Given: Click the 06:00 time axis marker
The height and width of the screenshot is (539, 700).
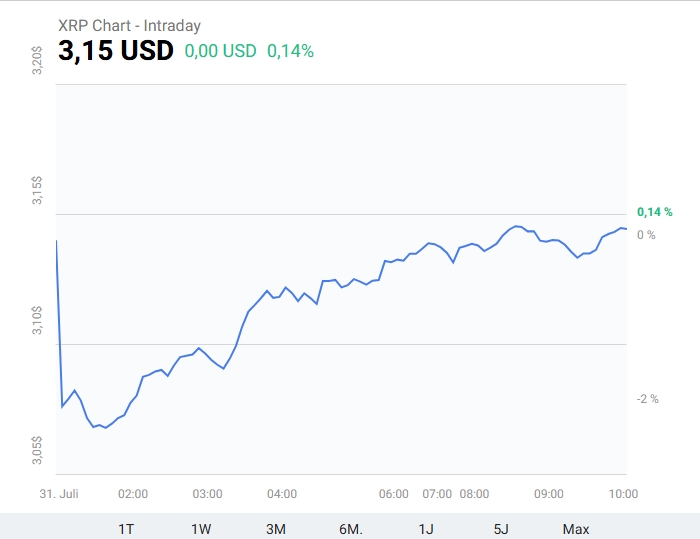Looking at the screenshot, I should pos(394,494).
